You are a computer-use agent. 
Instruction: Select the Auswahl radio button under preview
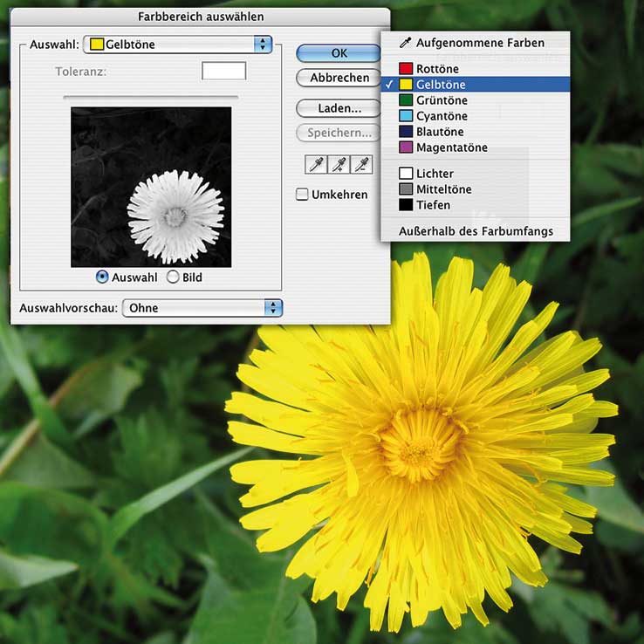(x=102, y=277)
